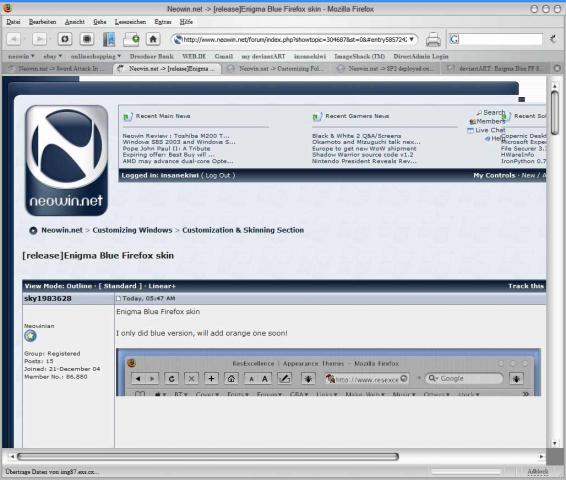The image size is (566, 480).
Task: Open the Extras menu
Action: click(163, 22)
